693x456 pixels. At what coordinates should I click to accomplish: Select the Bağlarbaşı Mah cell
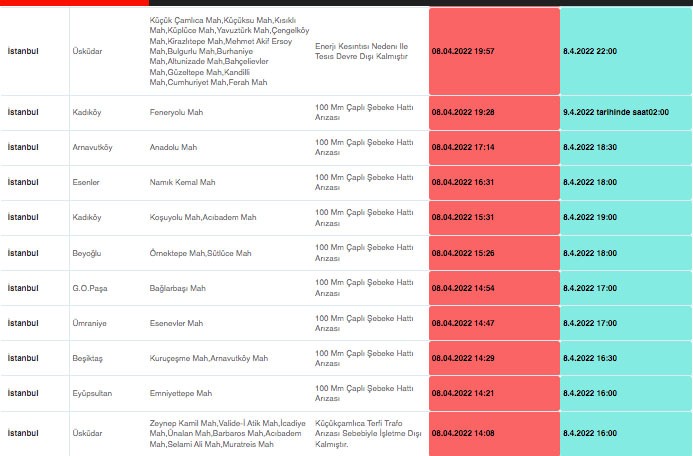tap(178, 288)
